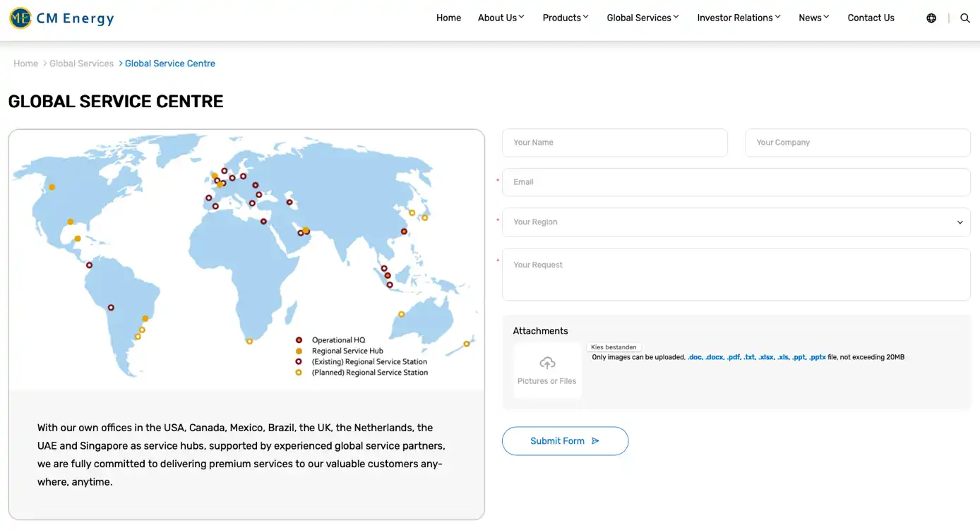
Task: Focus the Your Name field
Action: pos(614,143)
